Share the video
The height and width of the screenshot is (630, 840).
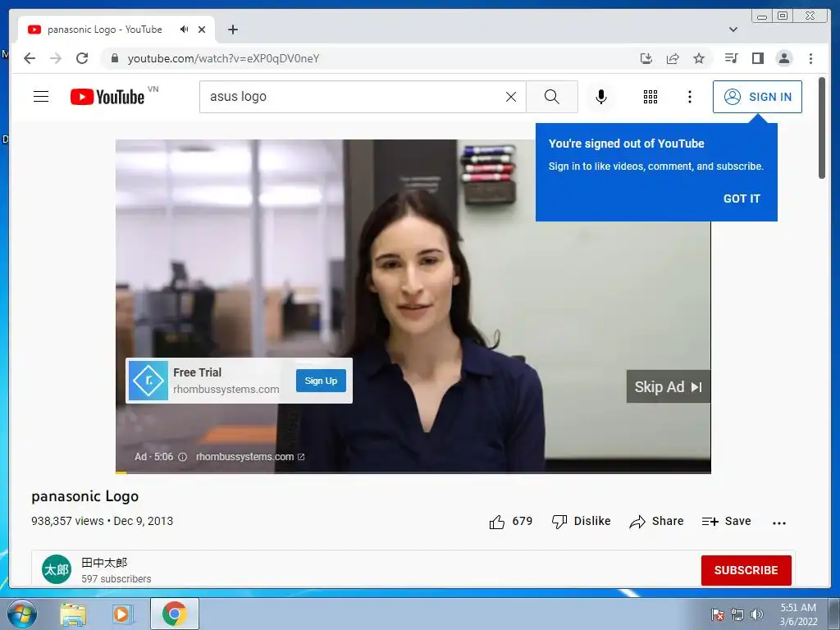point(656,521)
